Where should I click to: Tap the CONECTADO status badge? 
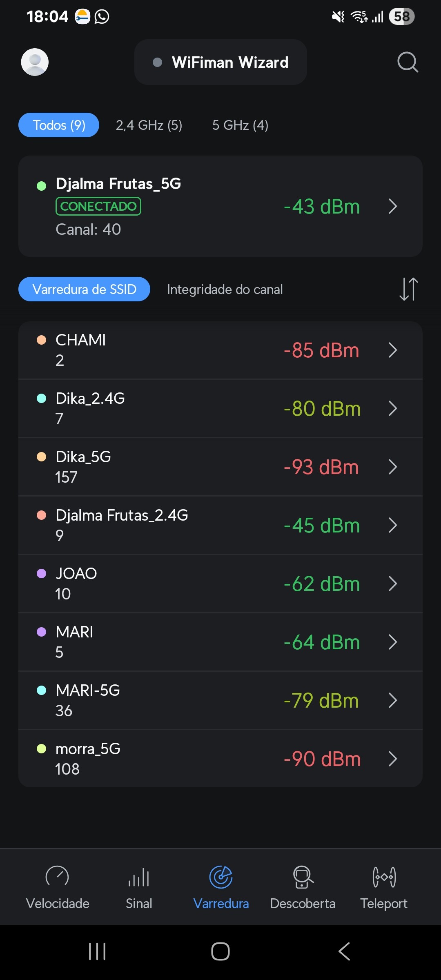(98, 206)
